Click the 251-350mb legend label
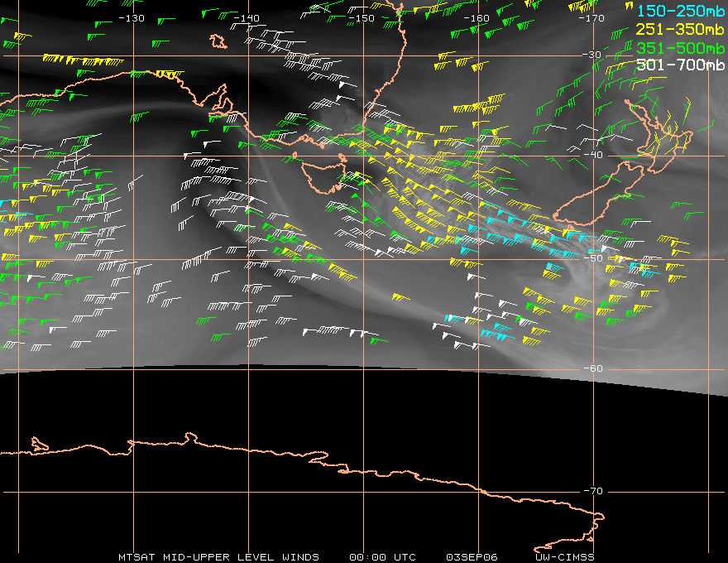 pyautogui.click(x=680, y=29)
